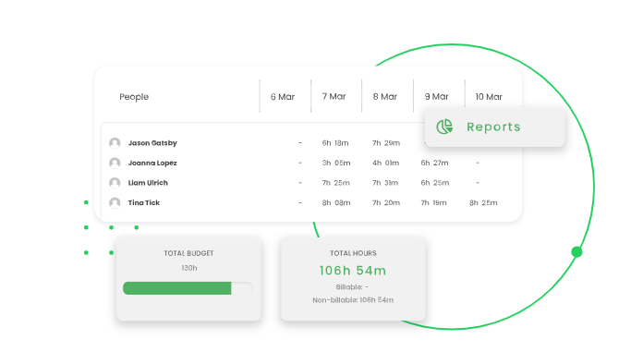The image size is (643, 364).
Task: Click the TOTAL HOURS heading
Action: tap(353, 253)
